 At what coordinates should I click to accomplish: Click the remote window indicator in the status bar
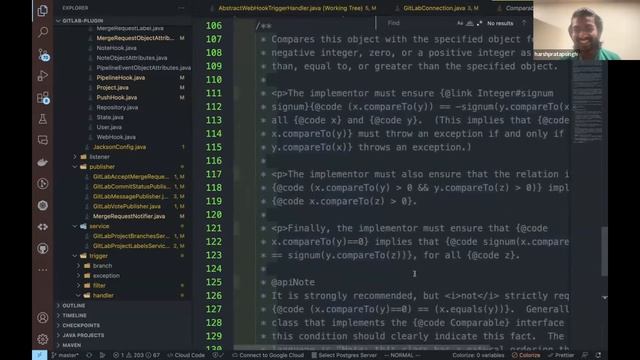click(40, 355)
